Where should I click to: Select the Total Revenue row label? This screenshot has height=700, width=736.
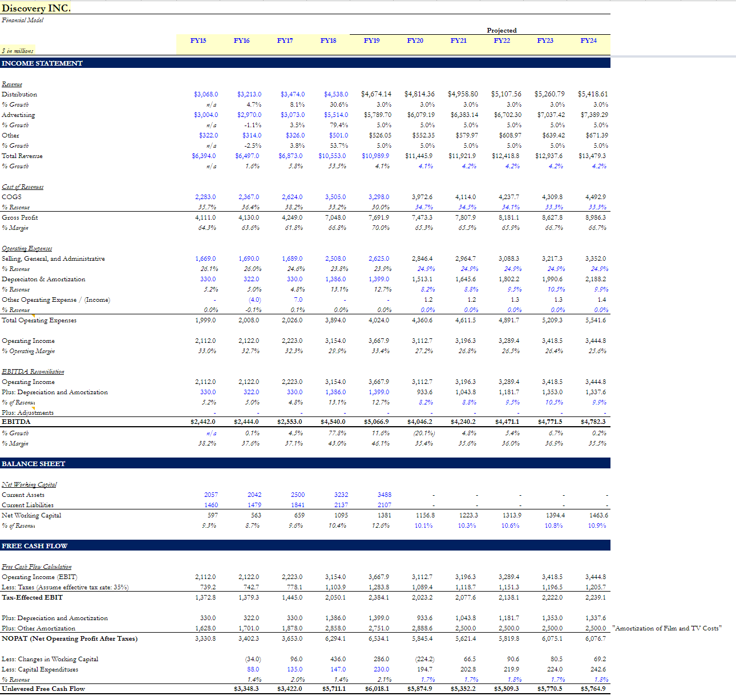coord(22,156)
